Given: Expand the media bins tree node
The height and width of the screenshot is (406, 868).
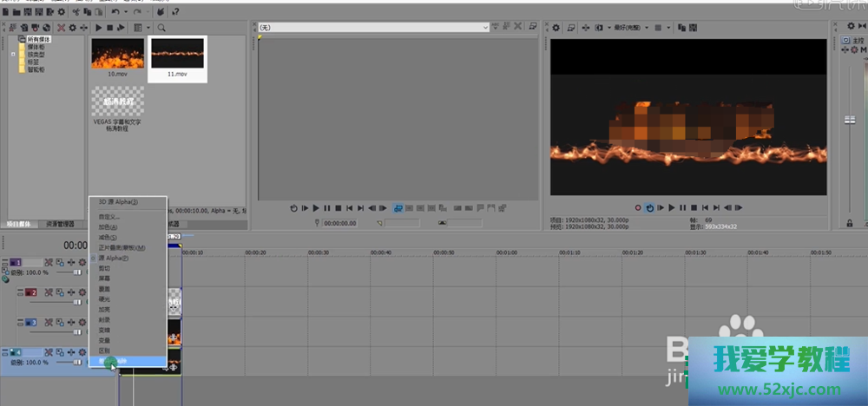Looking at the screenshot, I should pos(14,54).
